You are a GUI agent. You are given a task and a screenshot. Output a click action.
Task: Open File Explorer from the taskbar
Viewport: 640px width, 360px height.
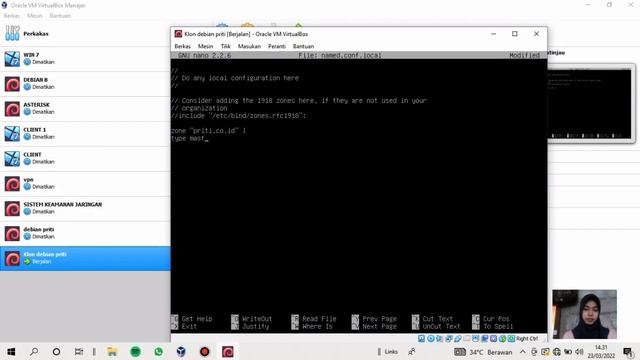(112, 351)
